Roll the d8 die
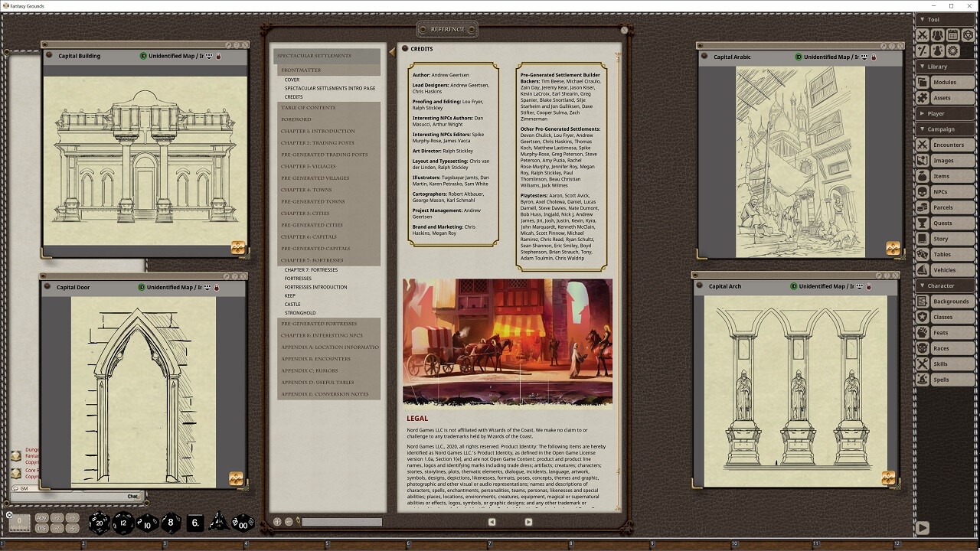Image resolution: width=980 pixels, height=551 pixels. pyautogui.click(x=171, y=523)
